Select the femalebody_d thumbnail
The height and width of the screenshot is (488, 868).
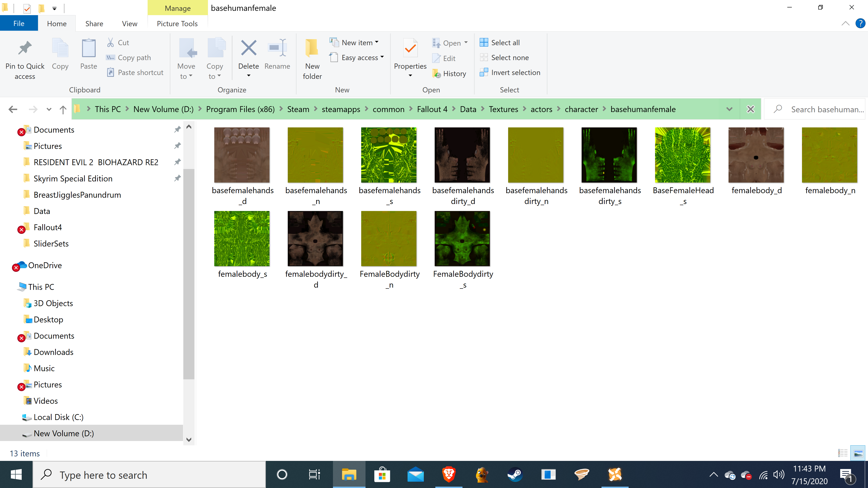point(756,155)
